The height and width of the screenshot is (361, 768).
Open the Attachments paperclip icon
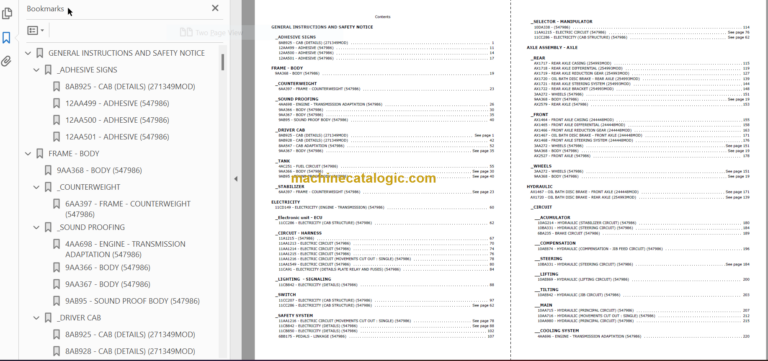(x=6, y=61)
